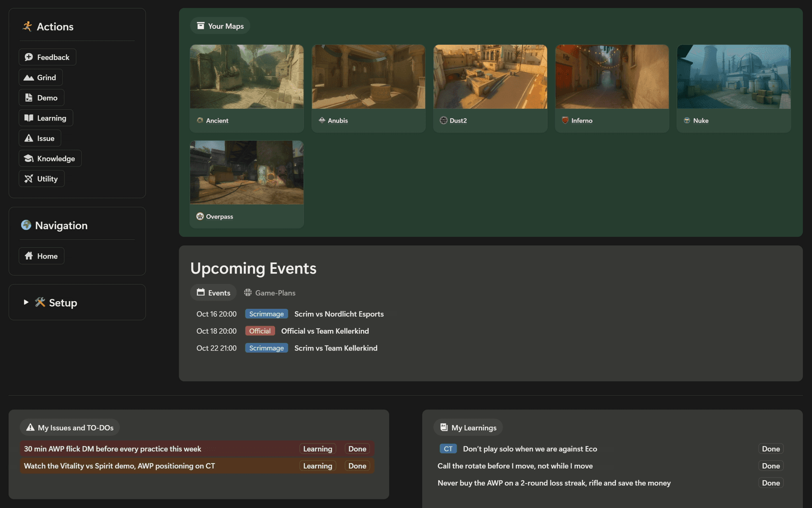Click the Utility crossed tools icon
This screenshot has width=812, height=508.
click(x=29, y=179)
